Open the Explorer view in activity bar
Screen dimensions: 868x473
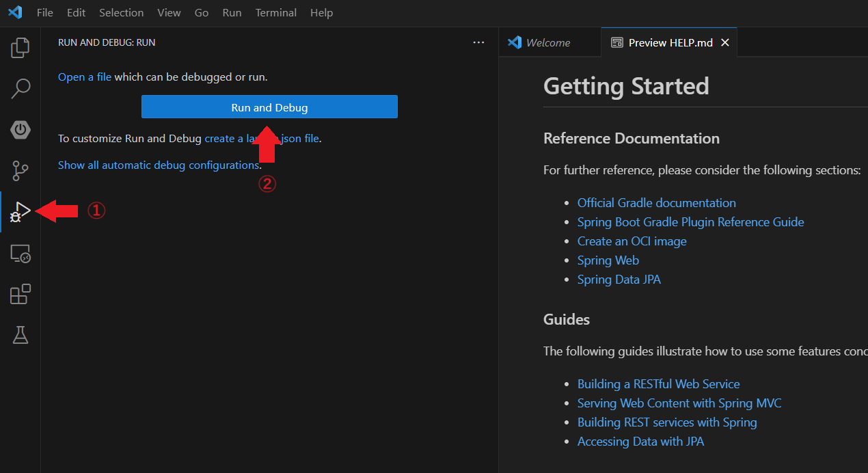click(21, 48)
